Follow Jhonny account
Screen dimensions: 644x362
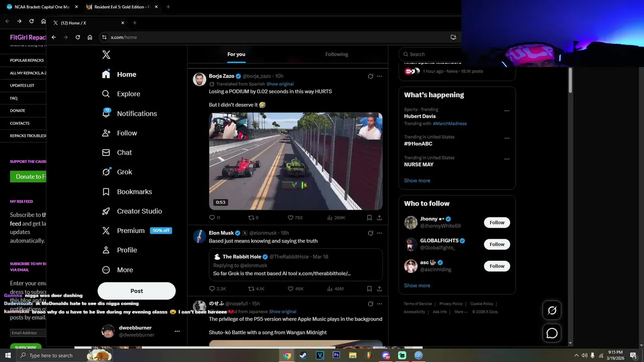tap(497, 222)
